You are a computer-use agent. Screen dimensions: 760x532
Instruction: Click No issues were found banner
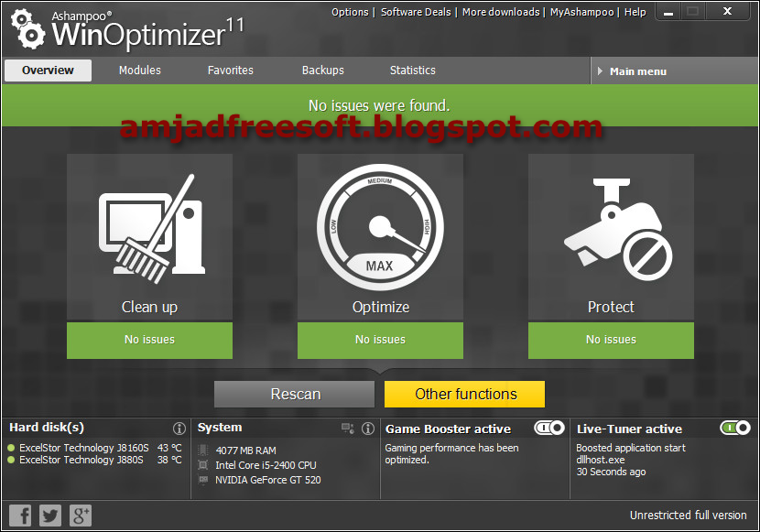(x=380, y=105)
